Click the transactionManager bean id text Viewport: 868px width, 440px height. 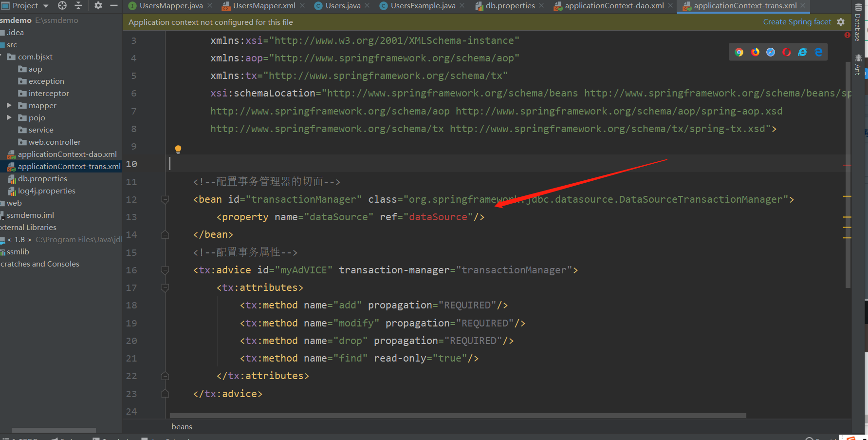(304, 199)
